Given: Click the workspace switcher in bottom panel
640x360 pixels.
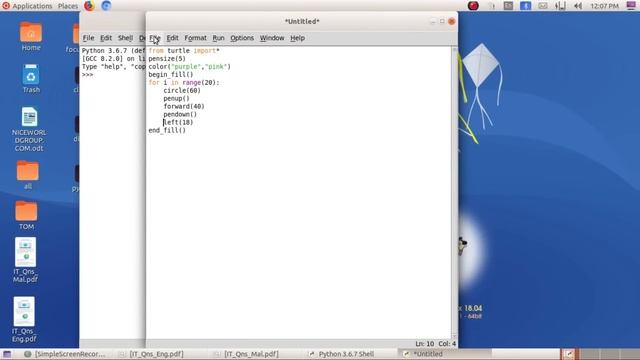Looking at the screenshot, I should 600,354.
